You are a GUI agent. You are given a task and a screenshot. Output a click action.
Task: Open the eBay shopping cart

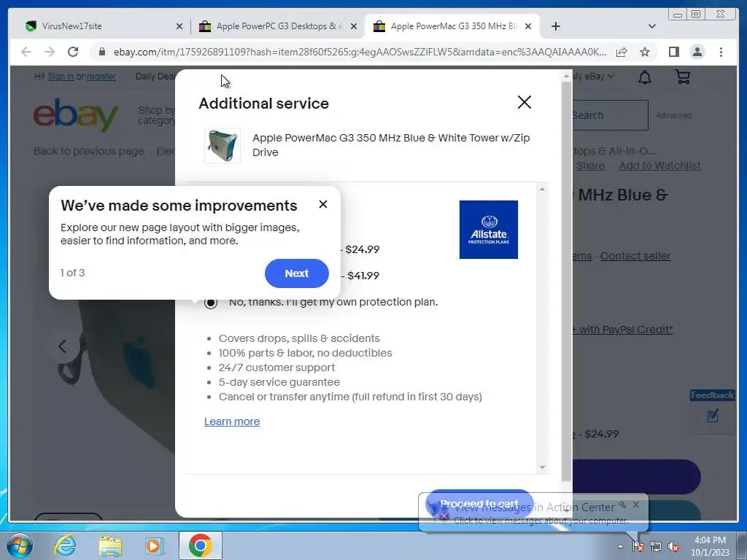(x=683, y=77)
